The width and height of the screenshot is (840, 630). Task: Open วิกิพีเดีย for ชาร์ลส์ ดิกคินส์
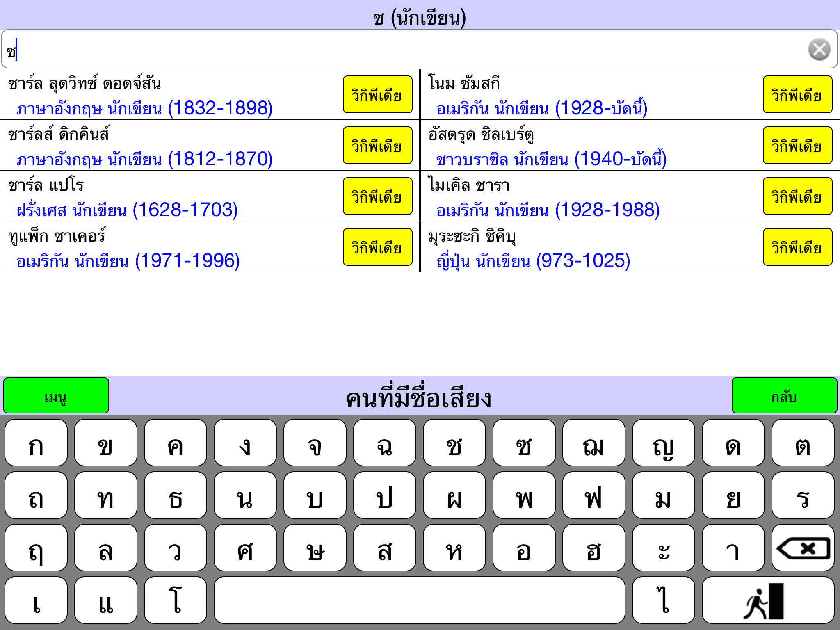coord(377,145)
